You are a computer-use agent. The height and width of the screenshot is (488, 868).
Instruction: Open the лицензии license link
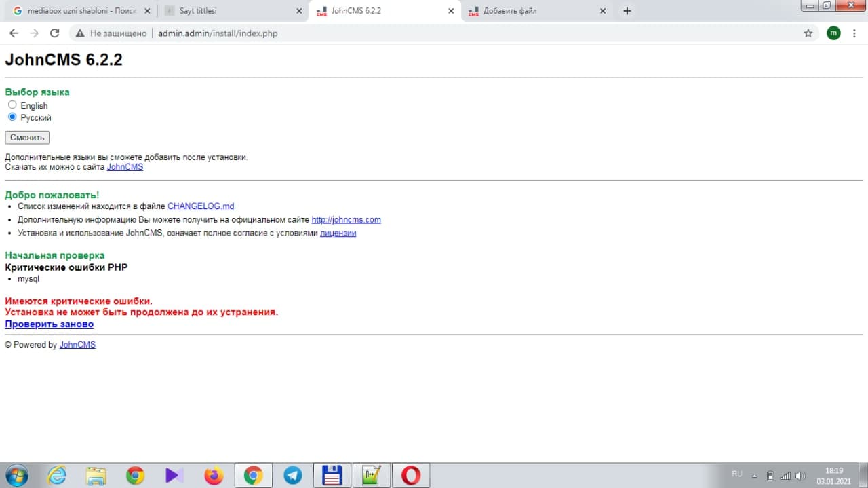[338, 233]
